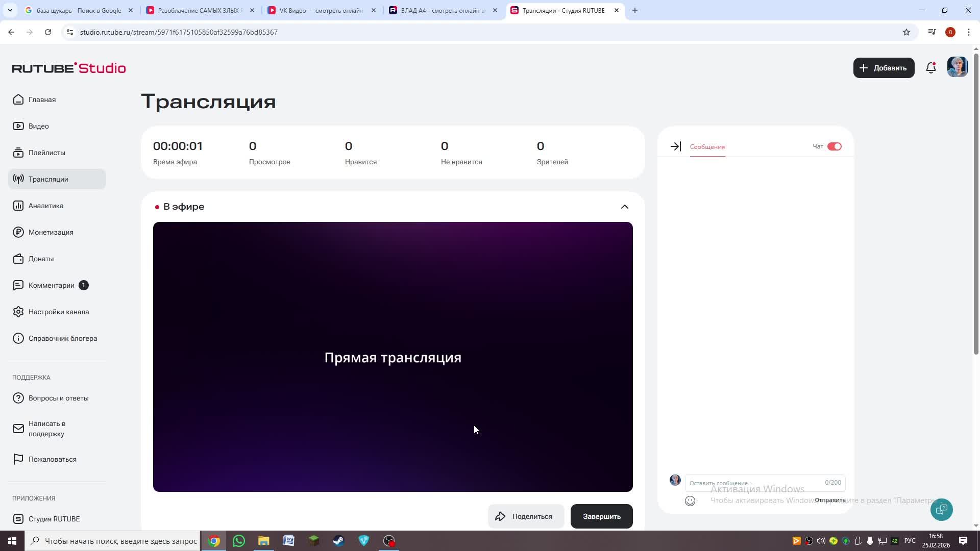Image resolution: width=980 pixels, height=551 pixels.
Task: Toggle the Чат switch off
Action: tap(834, 146)
